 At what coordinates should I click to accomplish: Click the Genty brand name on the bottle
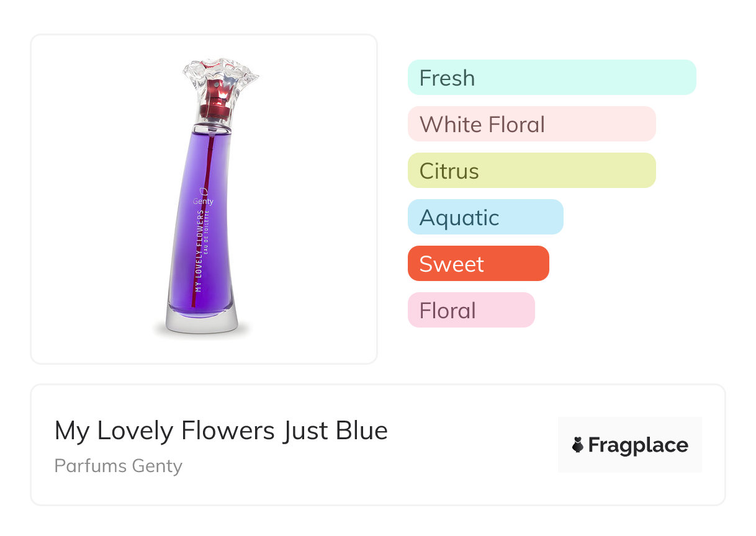(x=203, y=202)
